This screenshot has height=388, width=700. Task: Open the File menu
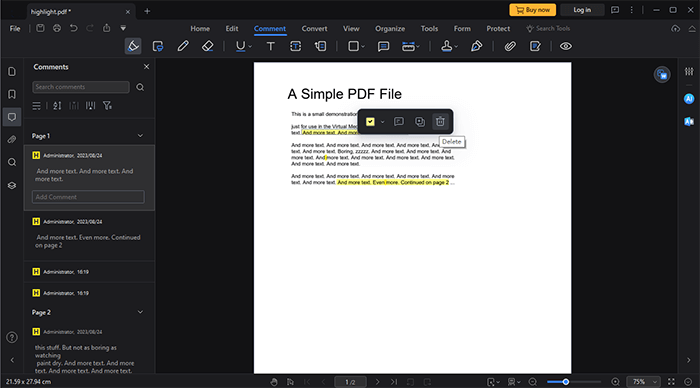[x=15, y=29]
